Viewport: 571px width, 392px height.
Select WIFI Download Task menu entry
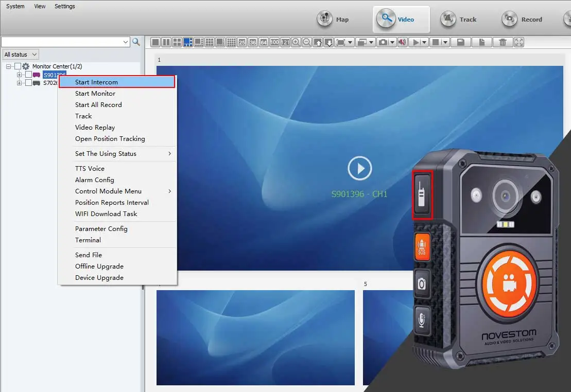tap(117, 213)
